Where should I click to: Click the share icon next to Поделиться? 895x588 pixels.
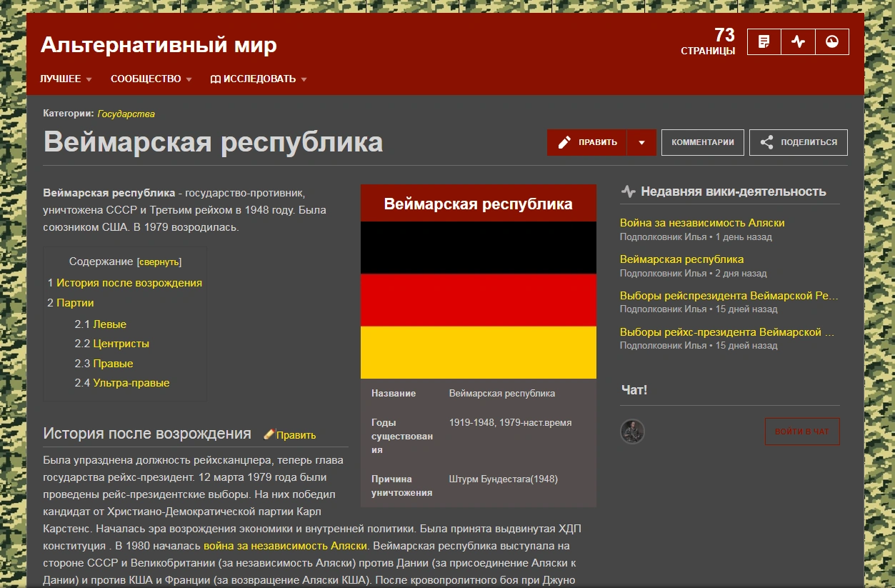pos(766,142)
